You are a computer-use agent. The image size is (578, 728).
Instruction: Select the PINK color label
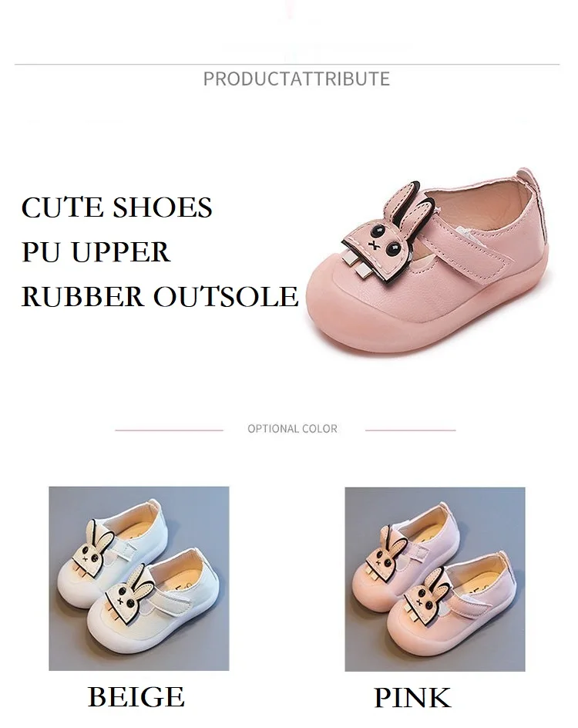coord(412,697)
